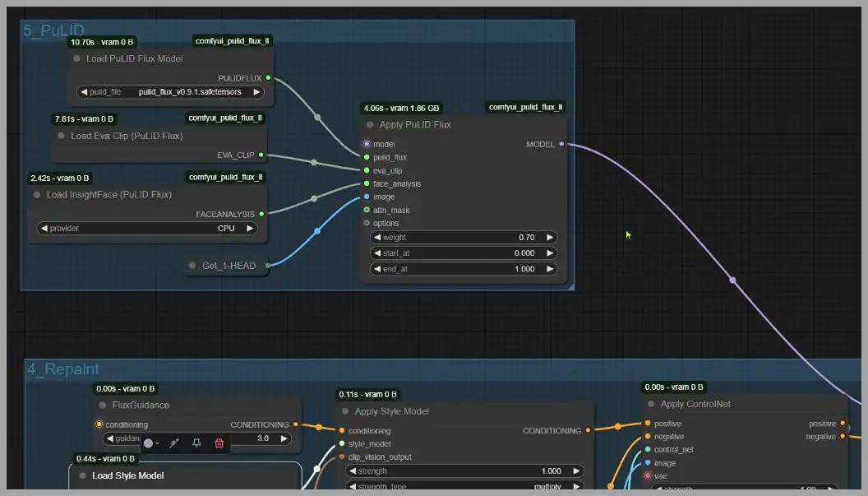Increase end_at with right arrow
This screenshot has height=496, width=868.
550,269
